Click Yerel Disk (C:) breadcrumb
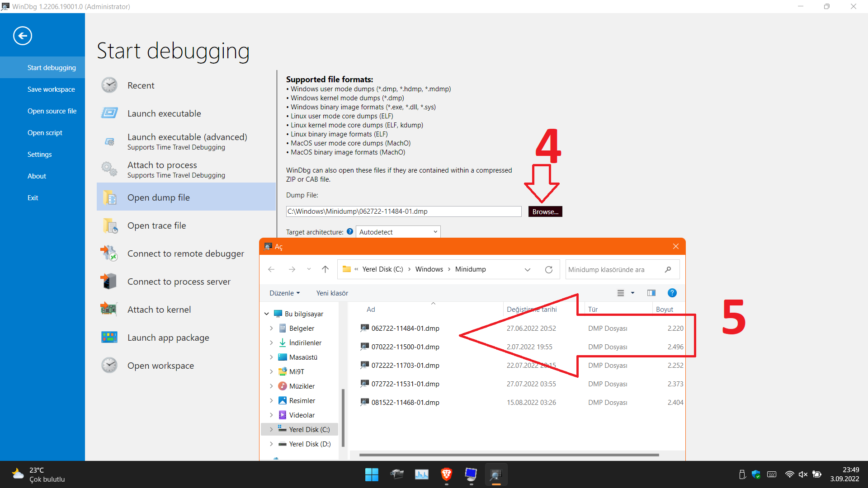Image resolution: width=868 pixels, height=488 pixels. 382,269
